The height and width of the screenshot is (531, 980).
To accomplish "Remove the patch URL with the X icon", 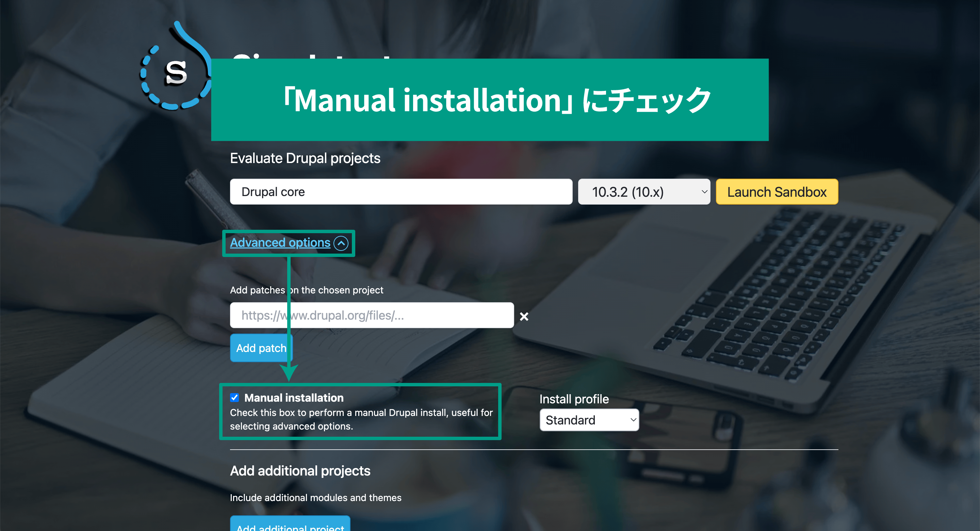I will coord(524,316).
